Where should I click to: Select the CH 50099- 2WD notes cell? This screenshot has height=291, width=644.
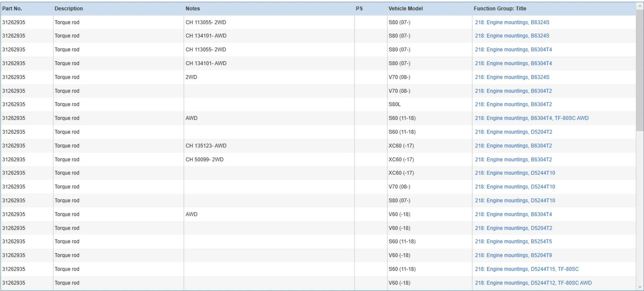click(204, 159)
